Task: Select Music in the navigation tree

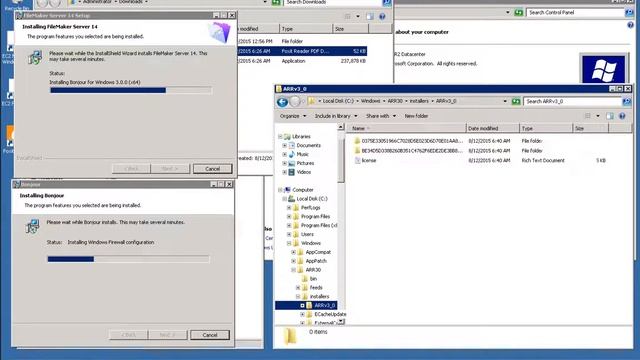Action: click(x=302, y=154)
